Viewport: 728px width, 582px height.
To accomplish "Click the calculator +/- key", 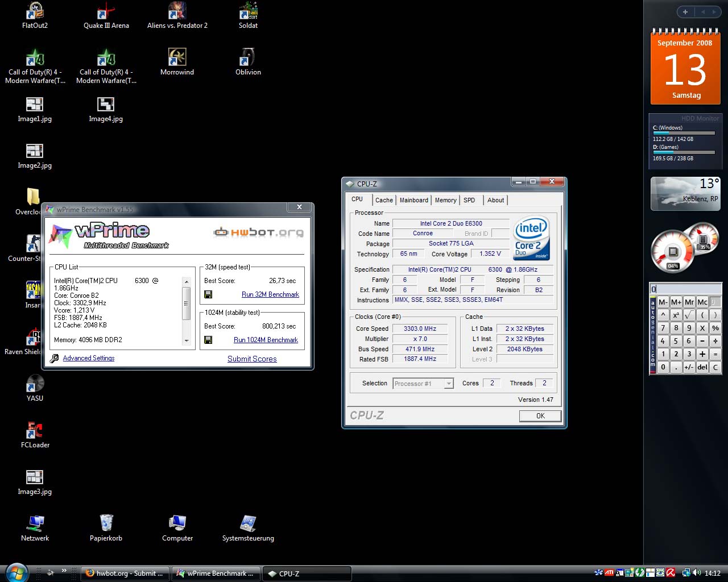I will (689, 367).
